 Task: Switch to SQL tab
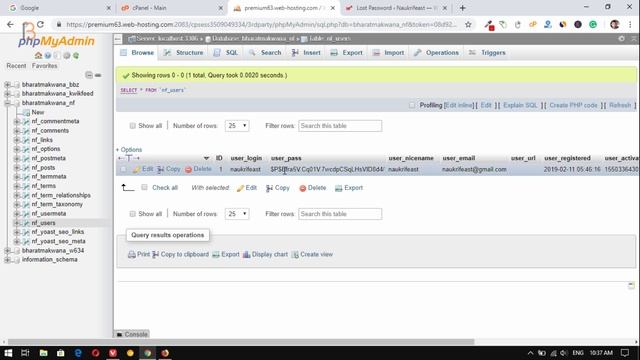tap(226, 53)
